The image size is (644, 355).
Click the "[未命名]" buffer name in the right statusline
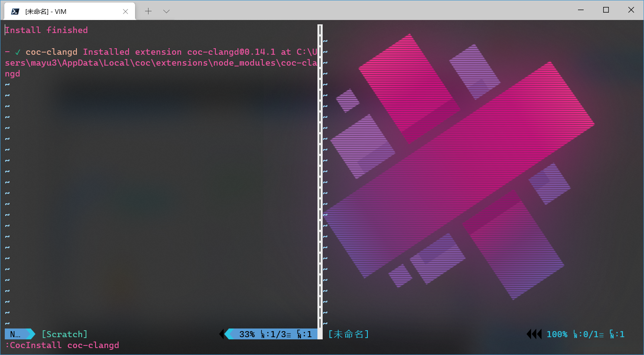click(x=349, y=334)
